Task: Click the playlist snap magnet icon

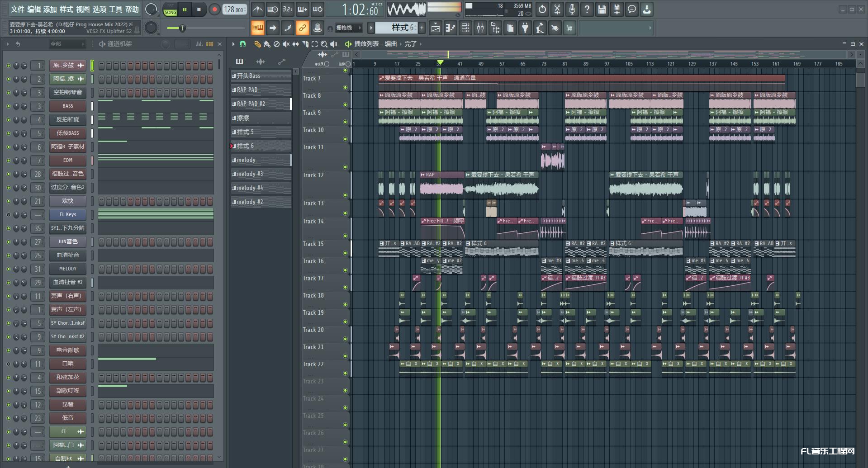Action: [243, 44]
